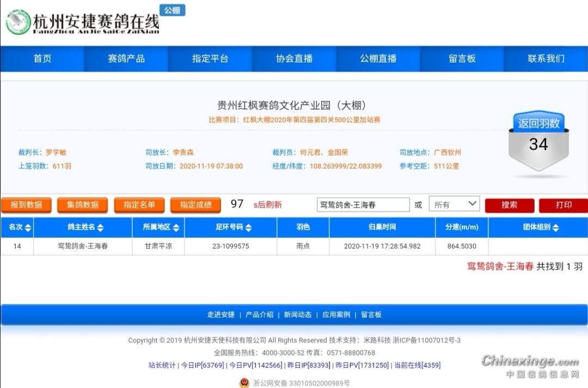Open the 所有 filter dropdown
The height and width of the screenshot is (388, 588).
[454, 205]
